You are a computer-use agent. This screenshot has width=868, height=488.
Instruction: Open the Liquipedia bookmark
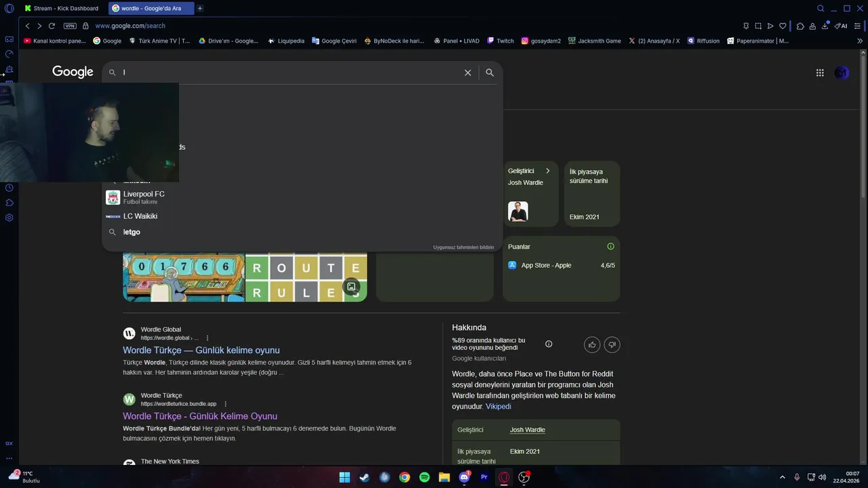pos(285,41)
